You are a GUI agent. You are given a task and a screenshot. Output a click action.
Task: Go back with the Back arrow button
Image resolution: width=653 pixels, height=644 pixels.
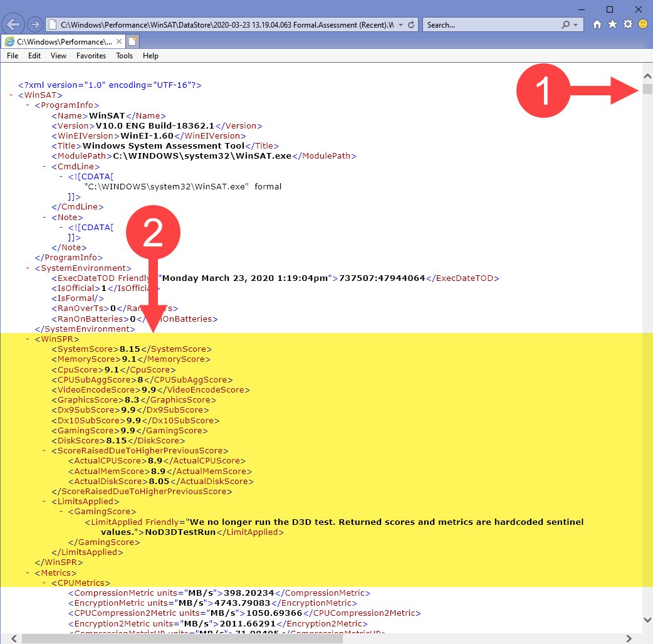[13, 24]
